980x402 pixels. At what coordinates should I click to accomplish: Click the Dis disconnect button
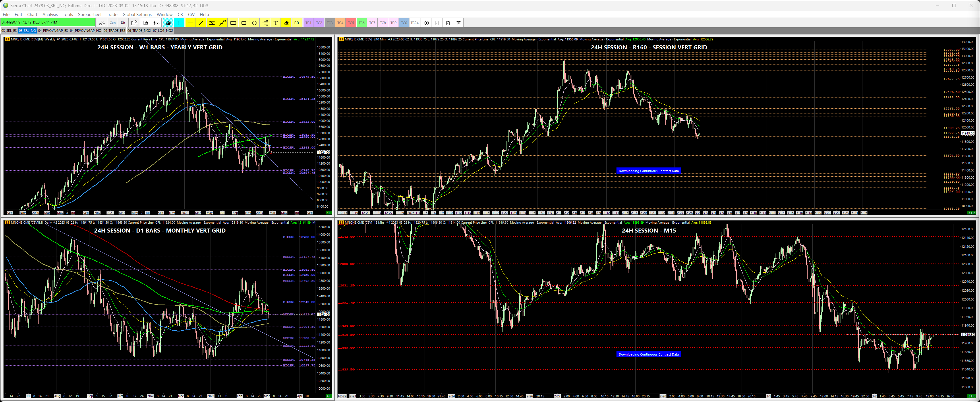coord(123,23)
